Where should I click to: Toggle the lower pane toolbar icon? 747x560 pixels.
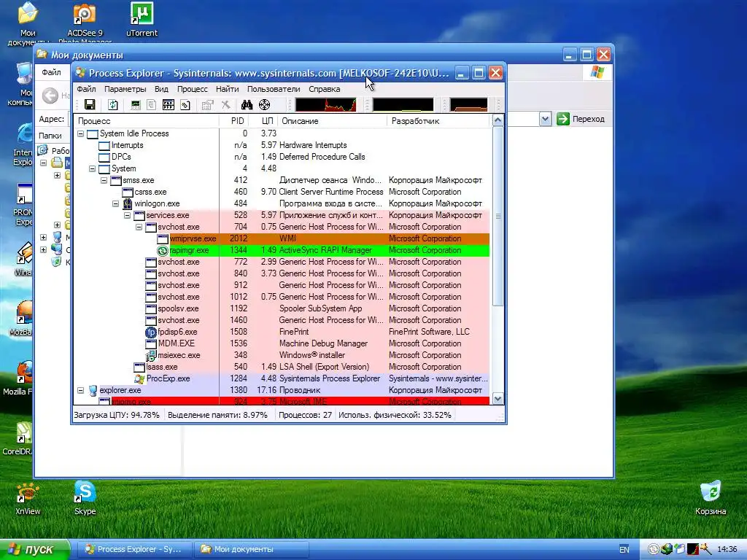[x=169, y=105]
